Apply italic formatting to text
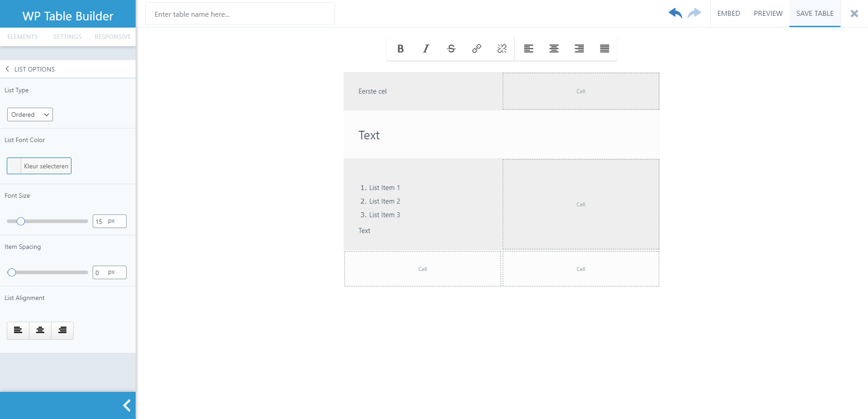The height and width of the screenshot is (419, 868). coord(426,48)
